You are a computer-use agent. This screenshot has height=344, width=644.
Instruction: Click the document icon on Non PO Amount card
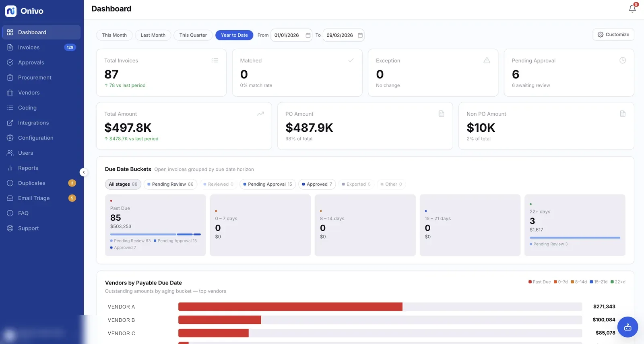coord(623,114)
